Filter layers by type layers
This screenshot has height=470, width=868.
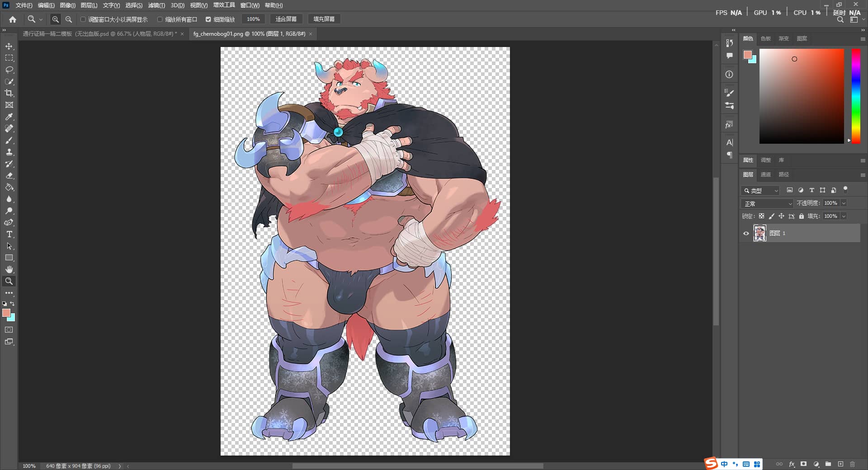pyautogui.click(x=811, y=190)
